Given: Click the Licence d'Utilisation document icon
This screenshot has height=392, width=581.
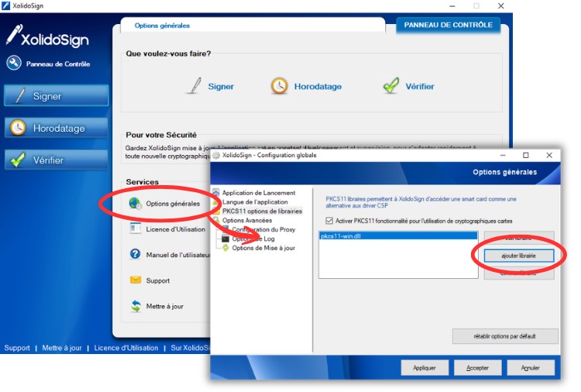Looking at the screenshot, I should pyautogui.click(x=136, y=229).
